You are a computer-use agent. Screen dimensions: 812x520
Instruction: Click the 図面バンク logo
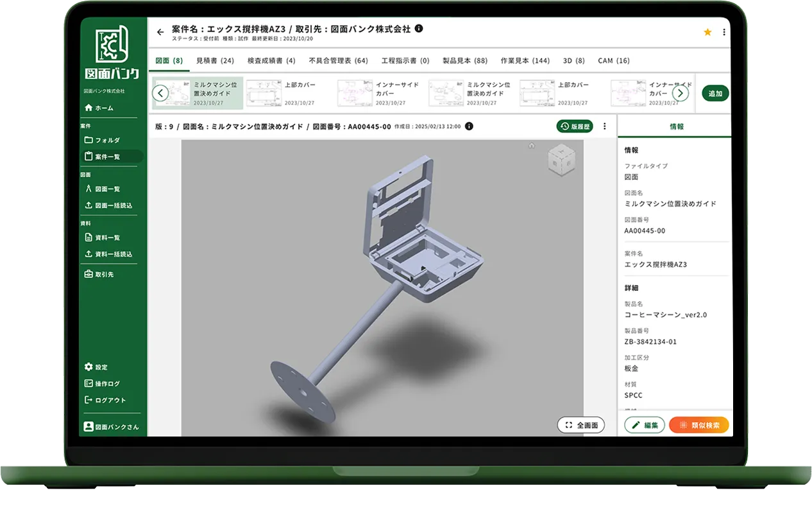[x=112, y=53]
